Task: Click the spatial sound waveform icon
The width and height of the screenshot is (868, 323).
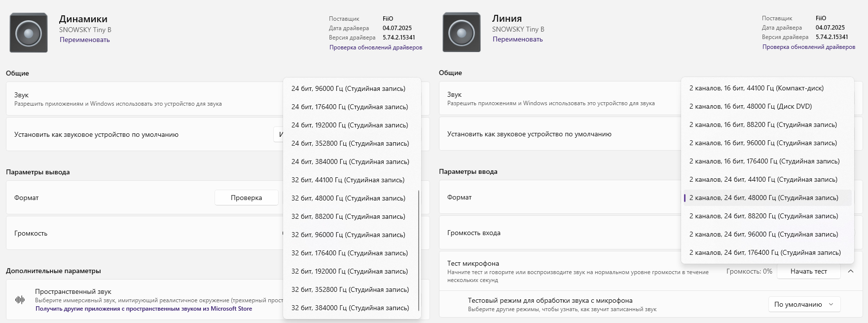Action: (20, 300)
